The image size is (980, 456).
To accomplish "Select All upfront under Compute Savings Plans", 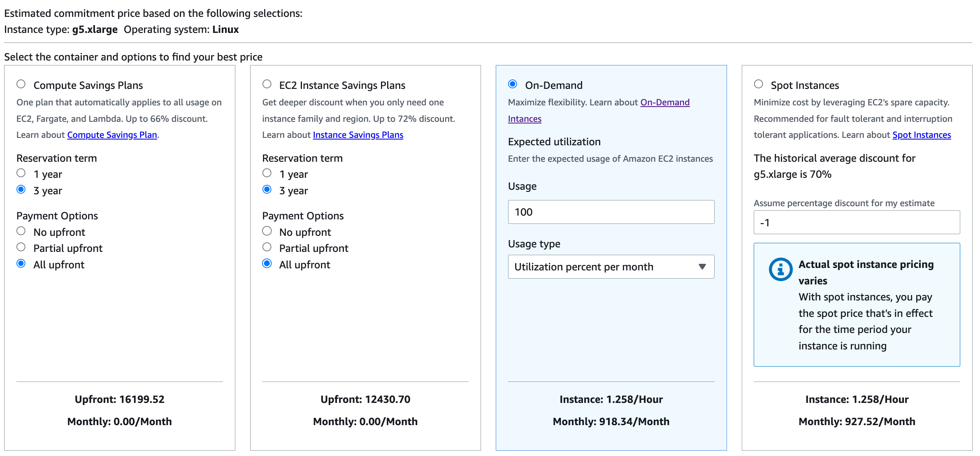I will tap(21, 263).
